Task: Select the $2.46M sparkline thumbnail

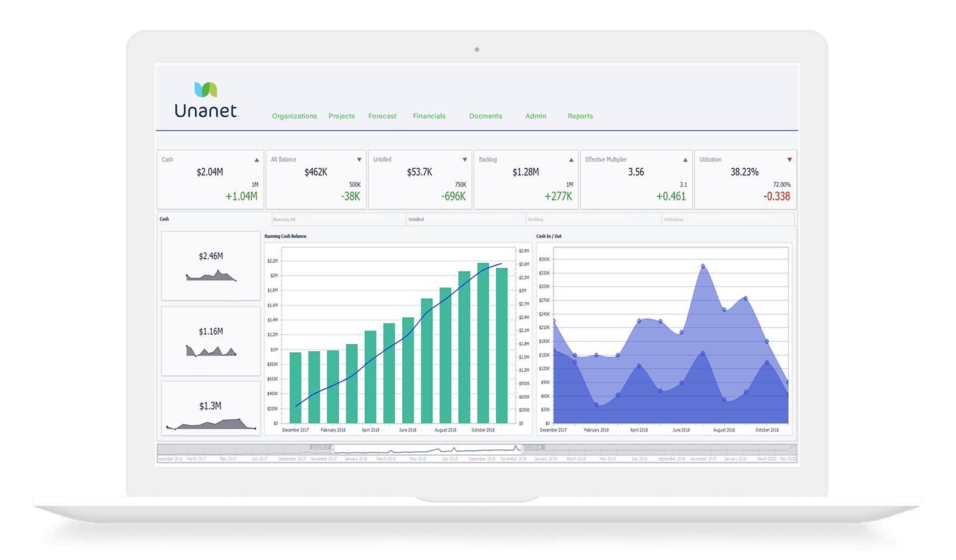Action: pyautogui.click(x=211, y=266)
